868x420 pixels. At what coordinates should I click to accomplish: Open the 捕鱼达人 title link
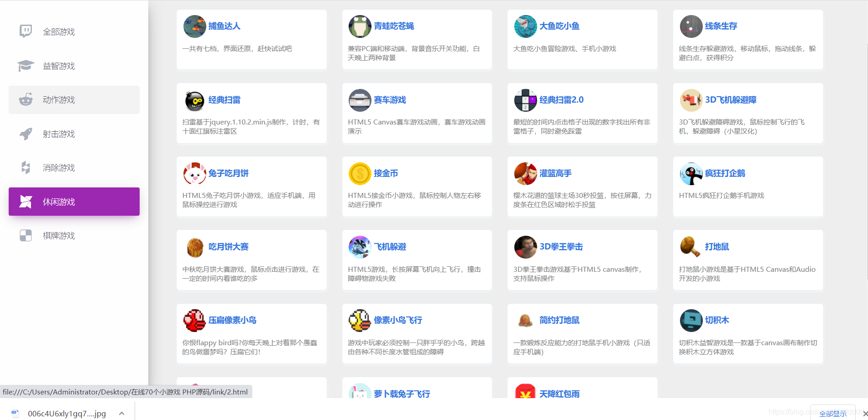point(225,26)
